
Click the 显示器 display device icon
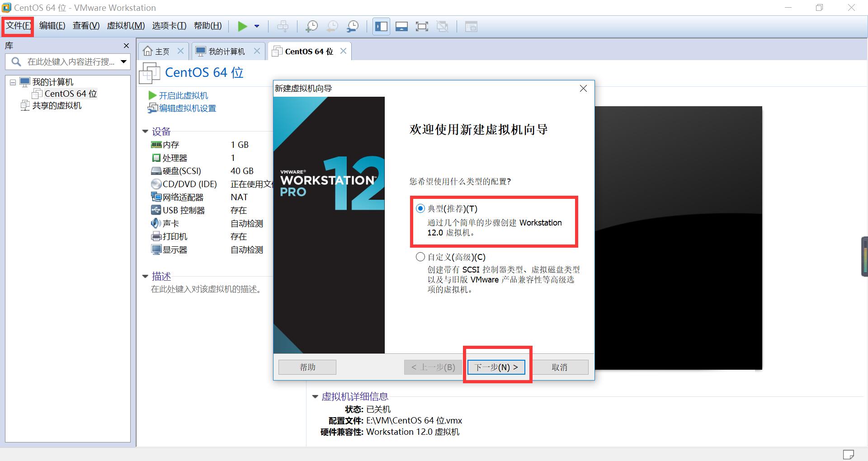pos(156,249)
